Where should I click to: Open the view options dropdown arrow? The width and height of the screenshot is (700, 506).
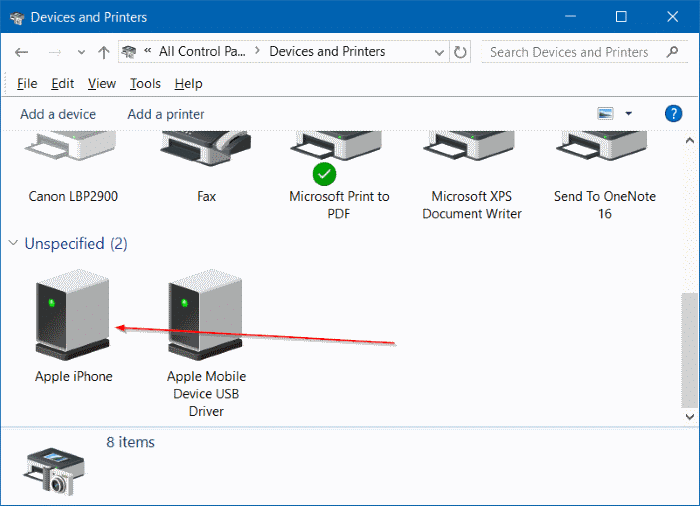(x=629, y=113)
